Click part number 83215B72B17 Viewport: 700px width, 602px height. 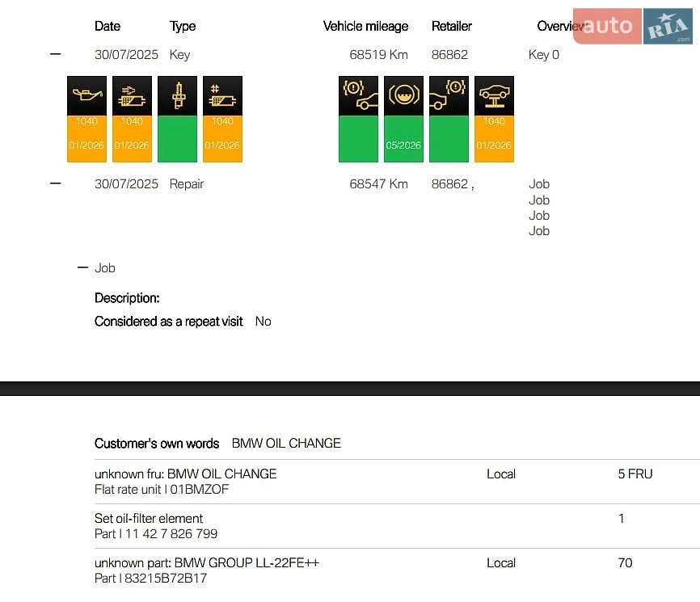[166, 579]
